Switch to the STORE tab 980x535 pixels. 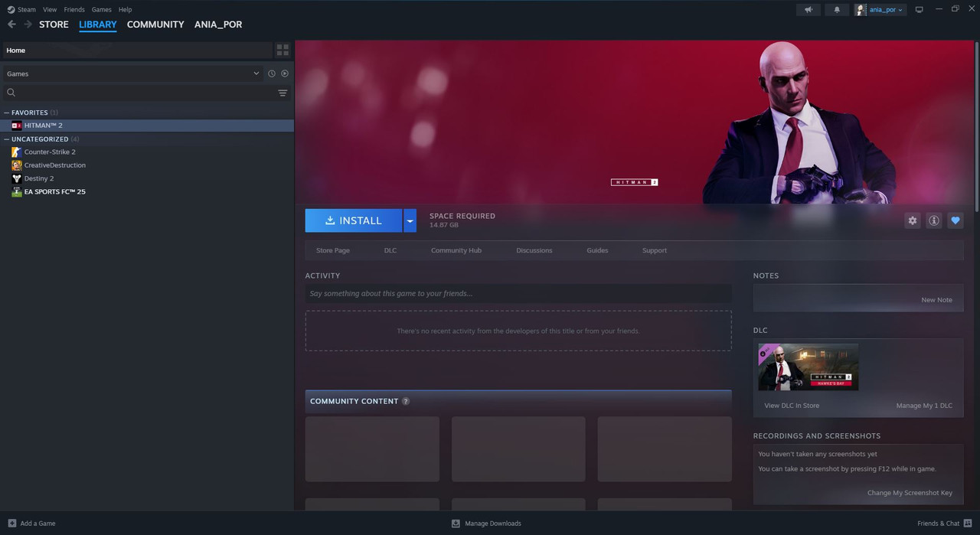54,24
